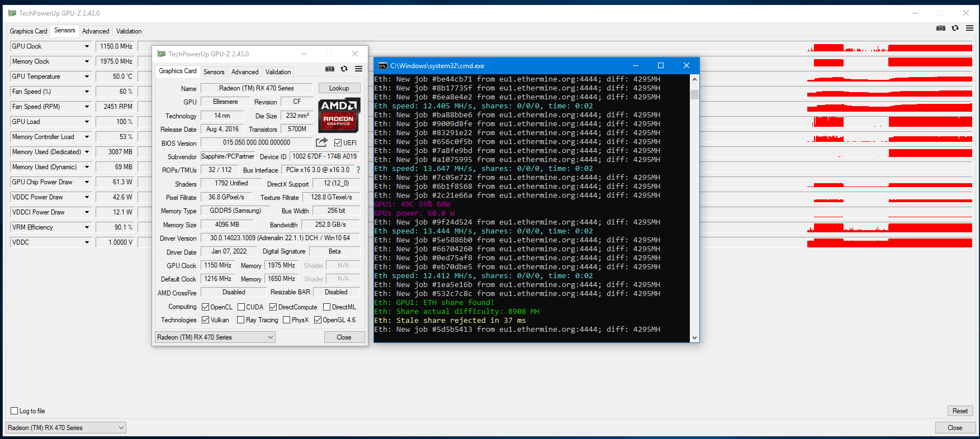Click the refresh icon in main GPU-Z window
This screenshot has height=439, width=980.
click(955, 28)
